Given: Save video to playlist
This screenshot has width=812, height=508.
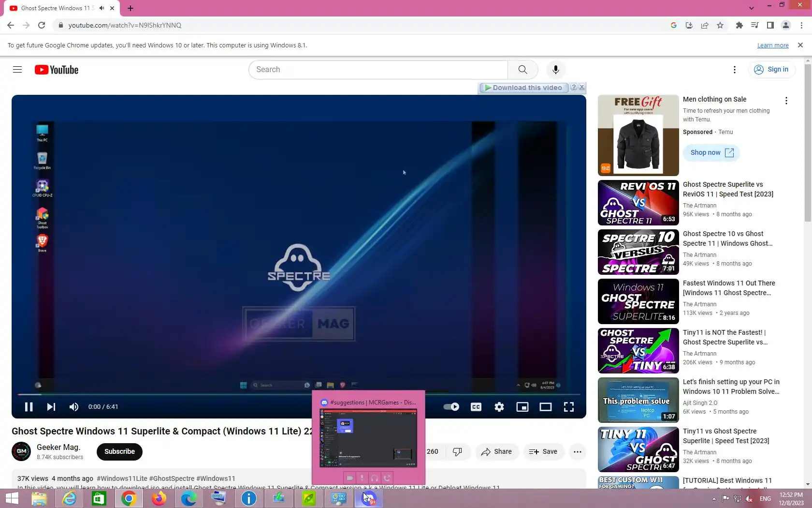Looking at the screenshot, I should tap(543, 451).
